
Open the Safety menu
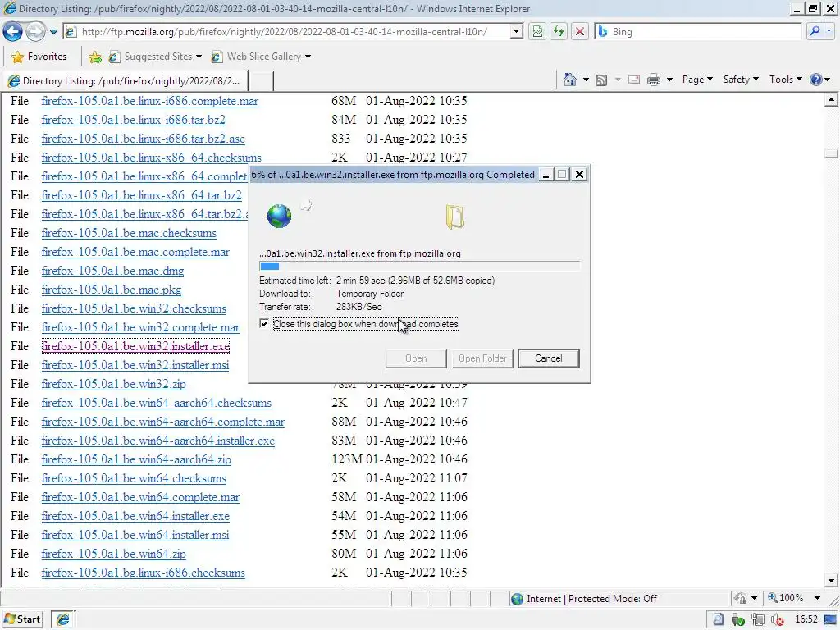click(x=741, y=80)
